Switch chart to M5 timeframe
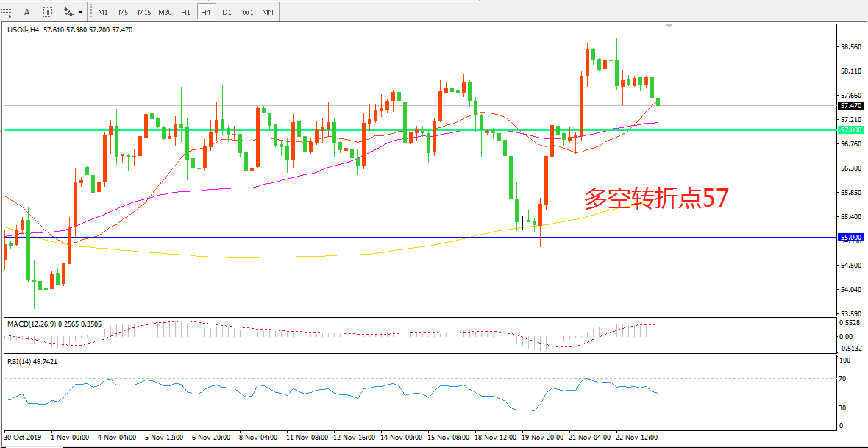868x448 pixels. point(124,12)
